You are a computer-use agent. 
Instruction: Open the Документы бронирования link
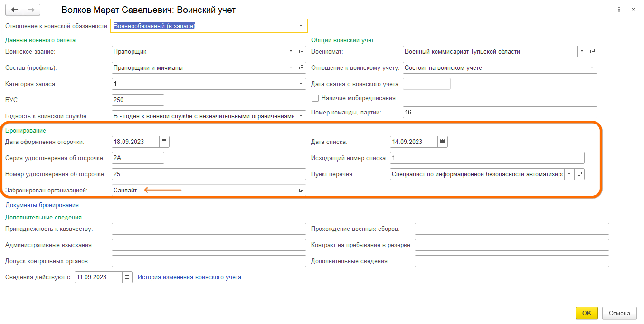point(42,205)
